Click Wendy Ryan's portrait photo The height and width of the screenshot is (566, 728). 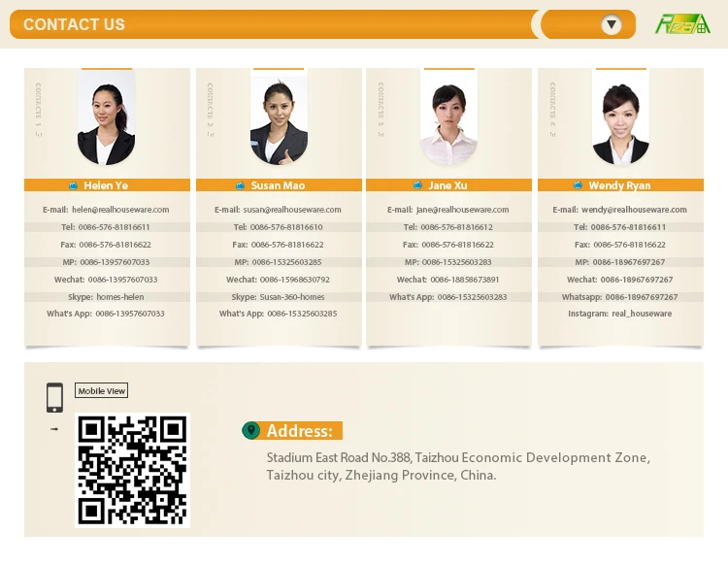[x=621, y=117]
